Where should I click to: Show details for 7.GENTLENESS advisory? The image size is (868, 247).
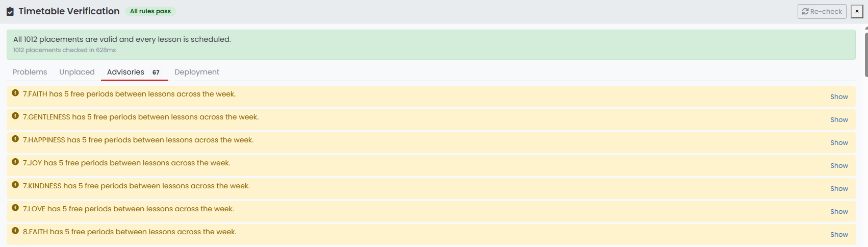click(839, 119)
